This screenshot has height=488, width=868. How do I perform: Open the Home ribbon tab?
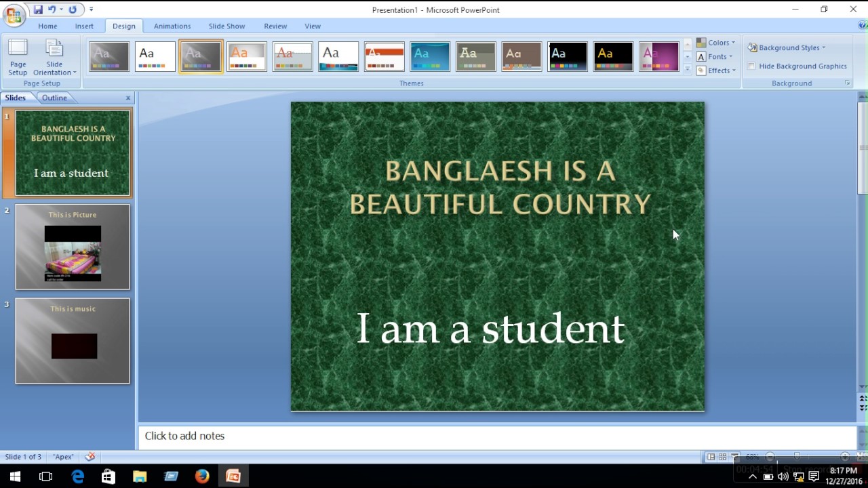(x=47, y=26)
